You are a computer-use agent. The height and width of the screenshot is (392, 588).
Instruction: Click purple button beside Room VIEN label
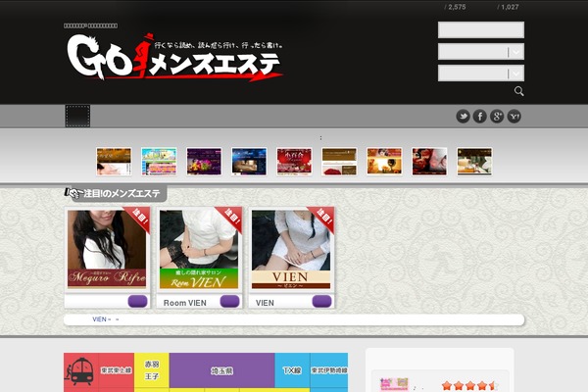(230, 301)
